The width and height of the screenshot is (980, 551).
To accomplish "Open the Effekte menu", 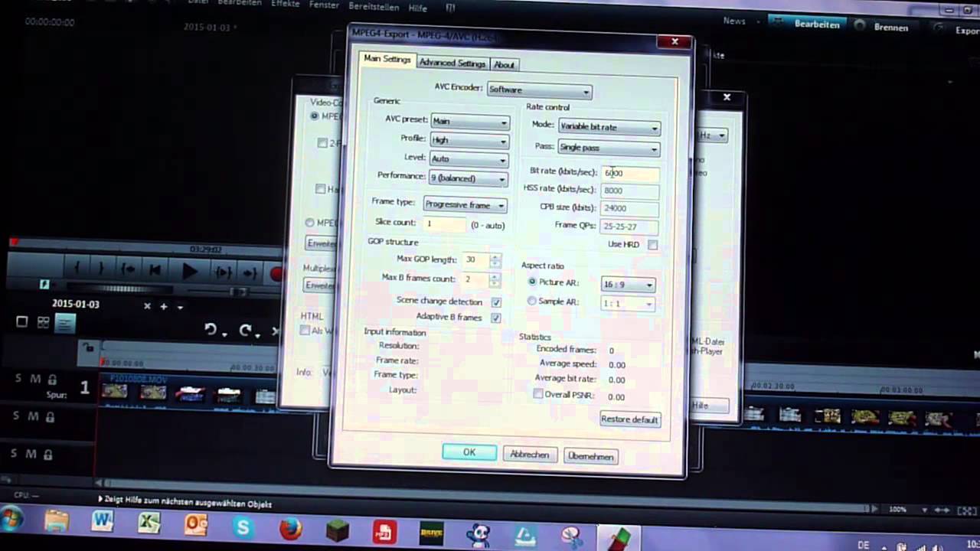I will pos(285,4).
